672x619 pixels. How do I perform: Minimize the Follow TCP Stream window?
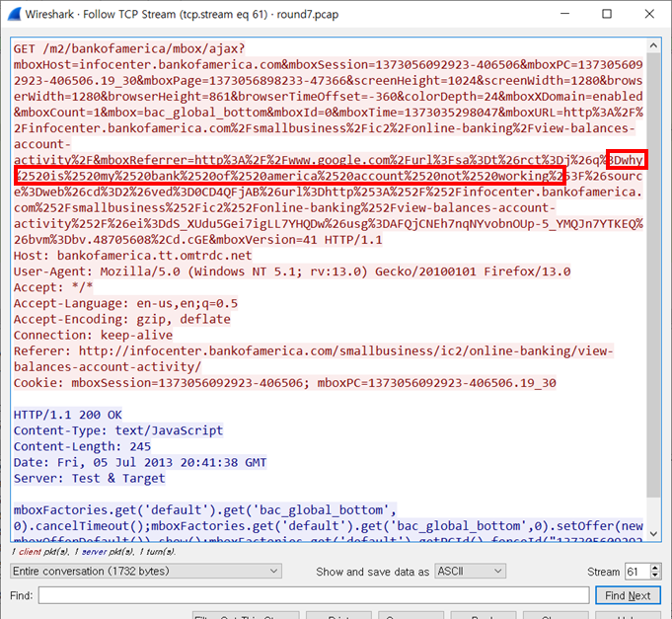click(x=564, y=14)
